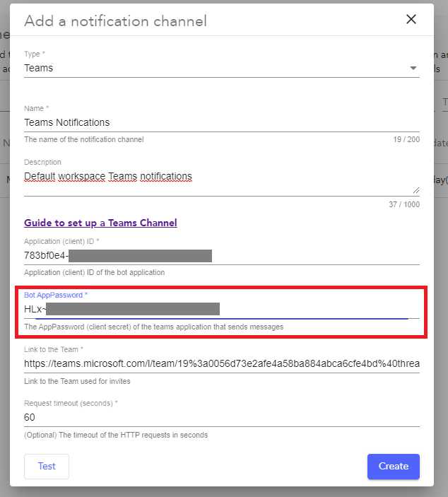Image resolution: width=448 pixels, height=497 pixels.
Task: Open Guide to set up a Teams Channel
Action: (x=100, y=223)
